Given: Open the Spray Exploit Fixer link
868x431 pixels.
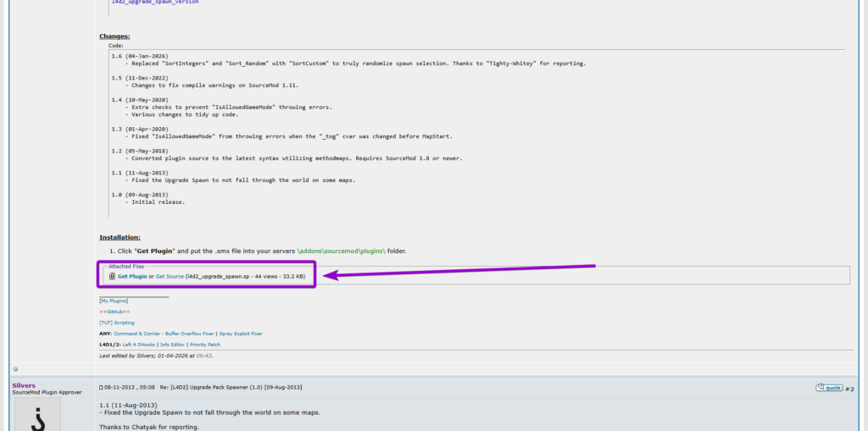Looking at the screenshot, I should coord(241,334).
